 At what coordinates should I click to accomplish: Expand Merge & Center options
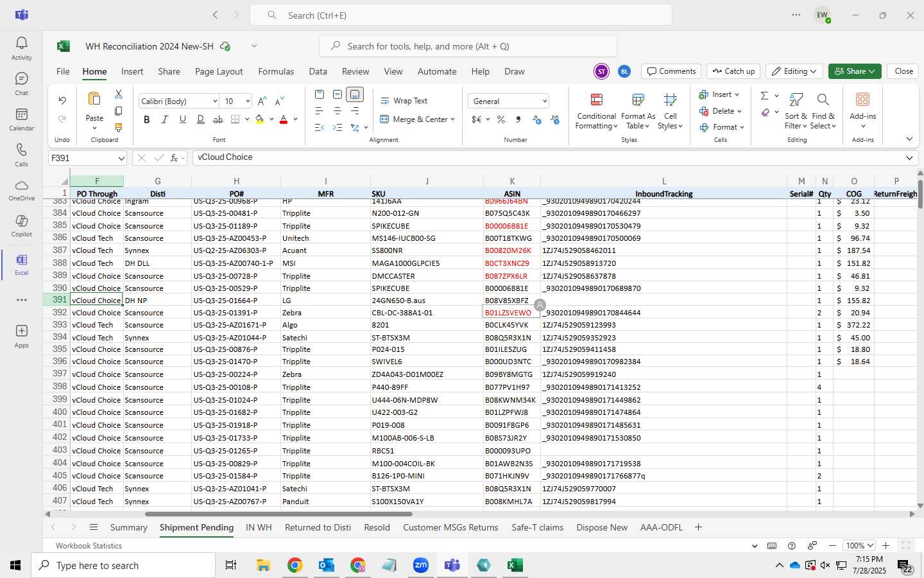[452, 119]
